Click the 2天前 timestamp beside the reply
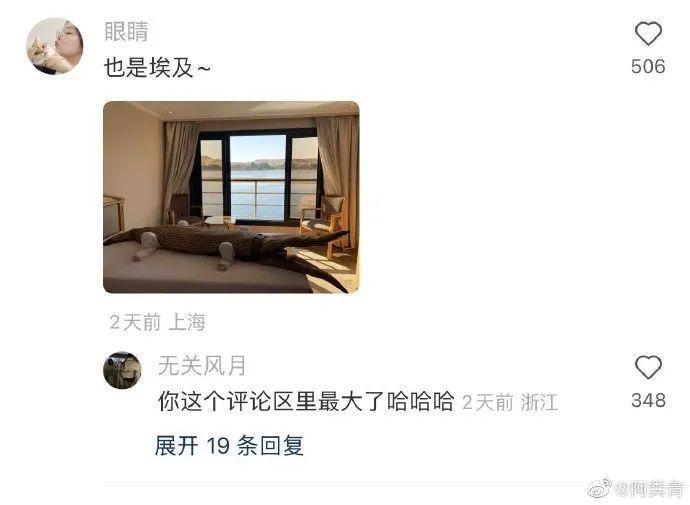 [488, 402]
